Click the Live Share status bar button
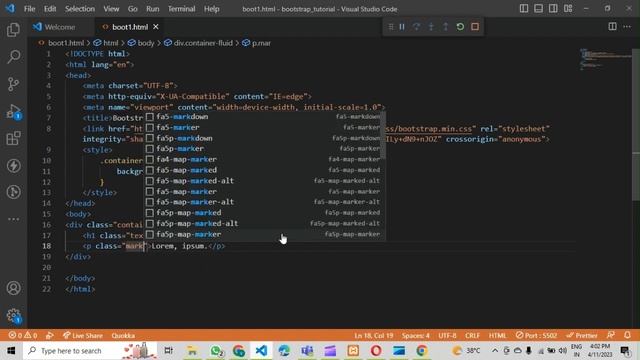 pyautogui.click(x=83, y=336)
